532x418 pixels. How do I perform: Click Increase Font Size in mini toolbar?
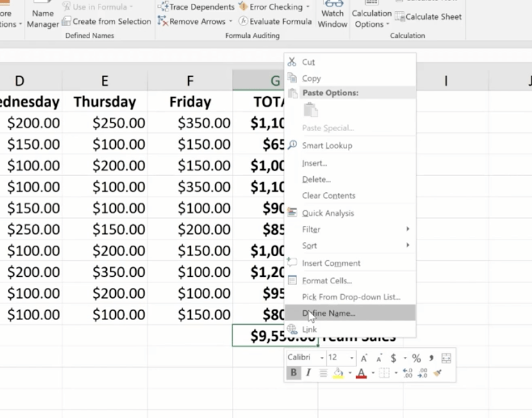(363, 358)
